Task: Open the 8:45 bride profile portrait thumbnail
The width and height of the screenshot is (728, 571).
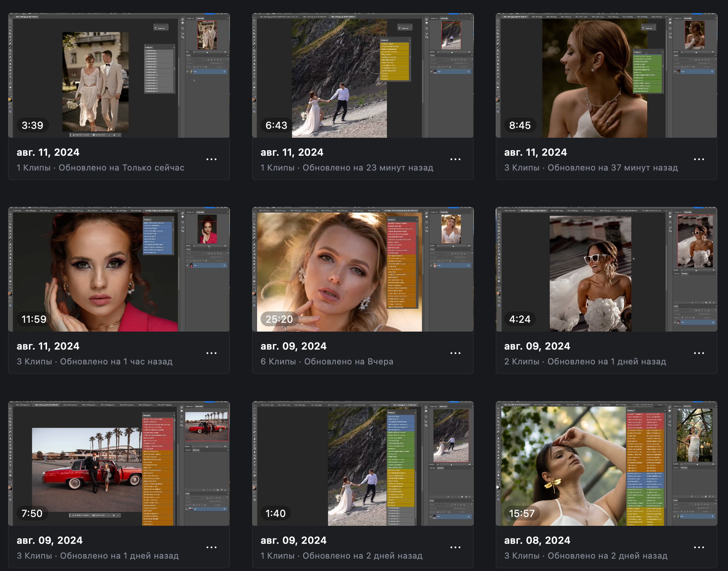Action: [x=606, y=76]
